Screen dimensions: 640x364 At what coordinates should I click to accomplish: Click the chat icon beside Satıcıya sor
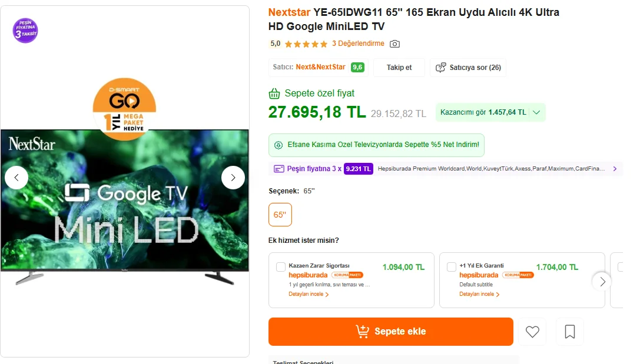441,67
